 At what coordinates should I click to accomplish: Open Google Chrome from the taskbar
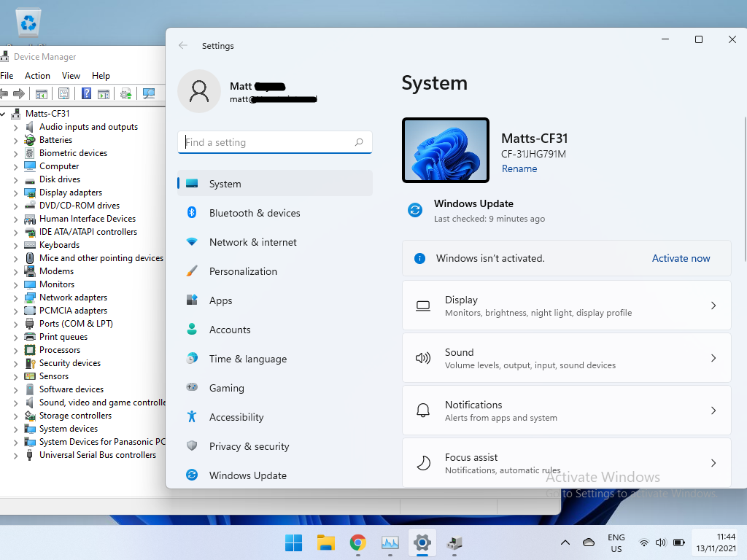point(357,542)
